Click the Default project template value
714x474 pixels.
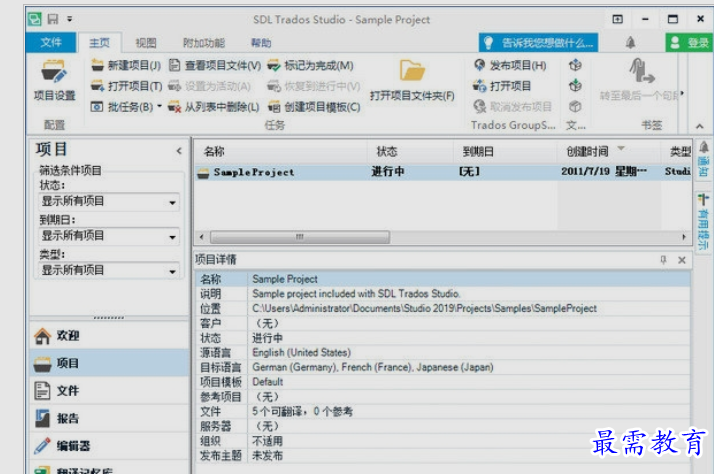pos(268,382)
